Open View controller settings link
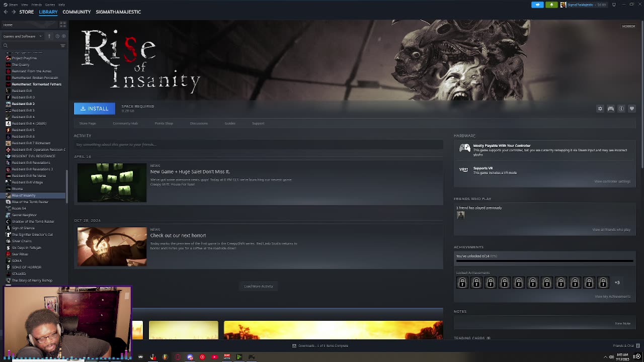This screenshot has height=362, width=644. pyautogui.click(x=612, y=182)
